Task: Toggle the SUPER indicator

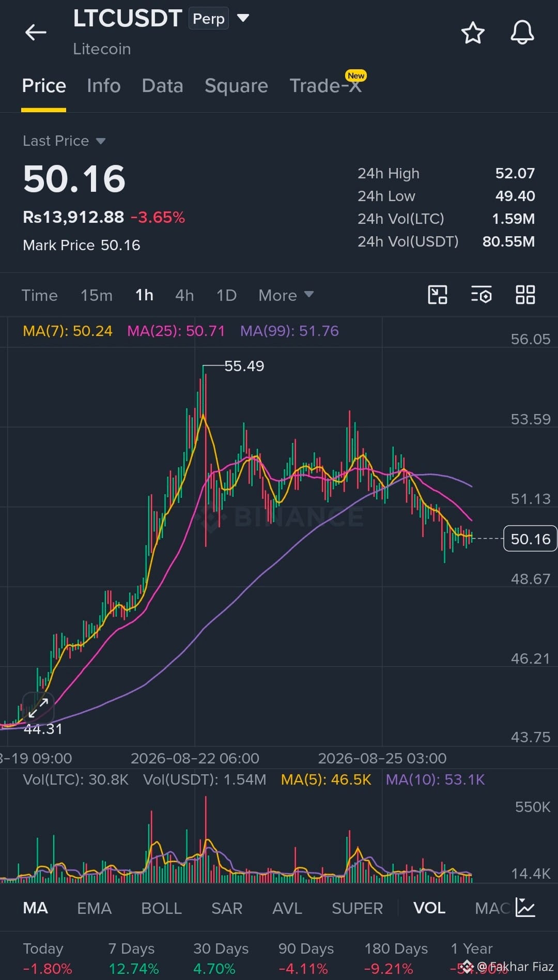Action: click(x=357, y=908)
